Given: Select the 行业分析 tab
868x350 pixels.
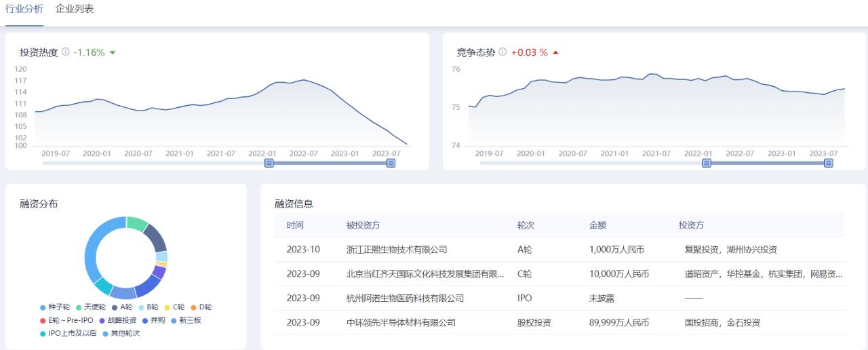Looking at the screenshot, I should pyautogui.click(x=24, y=9).
